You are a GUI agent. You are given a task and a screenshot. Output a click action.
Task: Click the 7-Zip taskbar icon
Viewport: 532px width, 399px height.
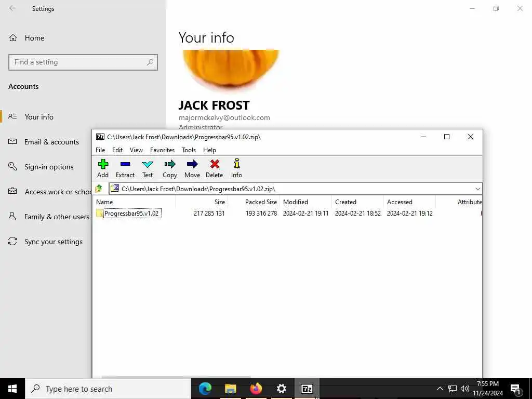click(x=307, y=389)
